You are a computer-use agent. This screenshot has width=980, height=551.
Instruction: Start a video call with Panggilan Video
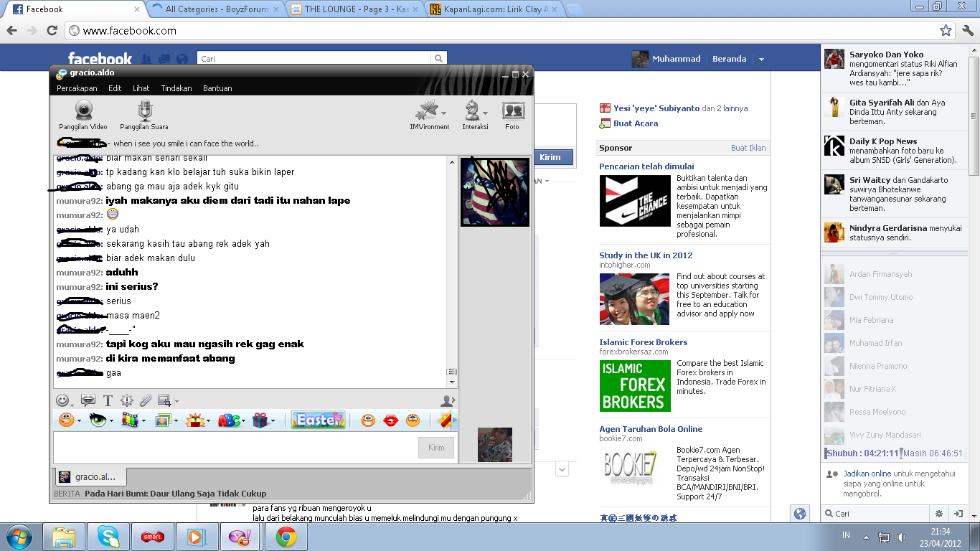83,115
